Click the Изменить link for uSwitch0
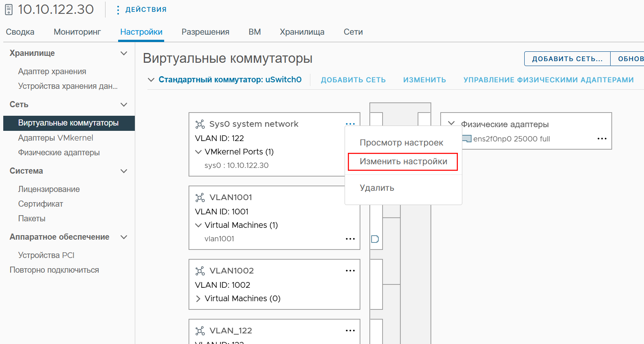This screenshot has height=344, width=644. click(424, 80)
